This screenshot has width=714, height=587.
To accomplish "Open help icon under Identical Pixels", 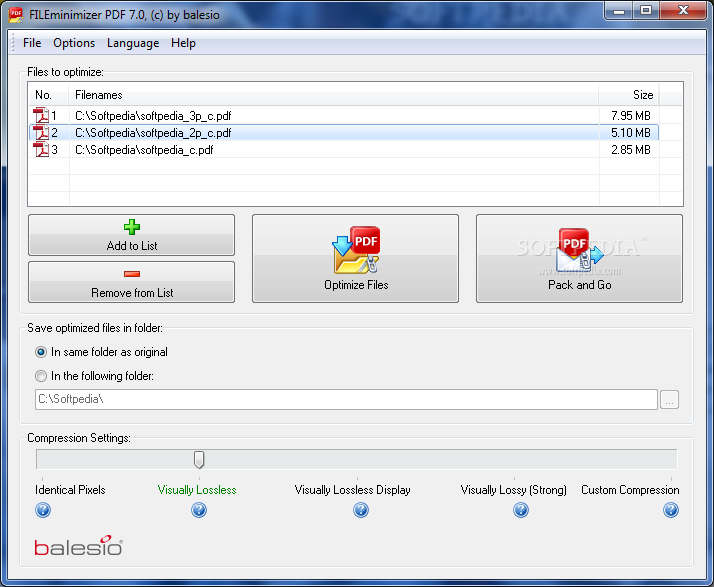I will point(43,510).
